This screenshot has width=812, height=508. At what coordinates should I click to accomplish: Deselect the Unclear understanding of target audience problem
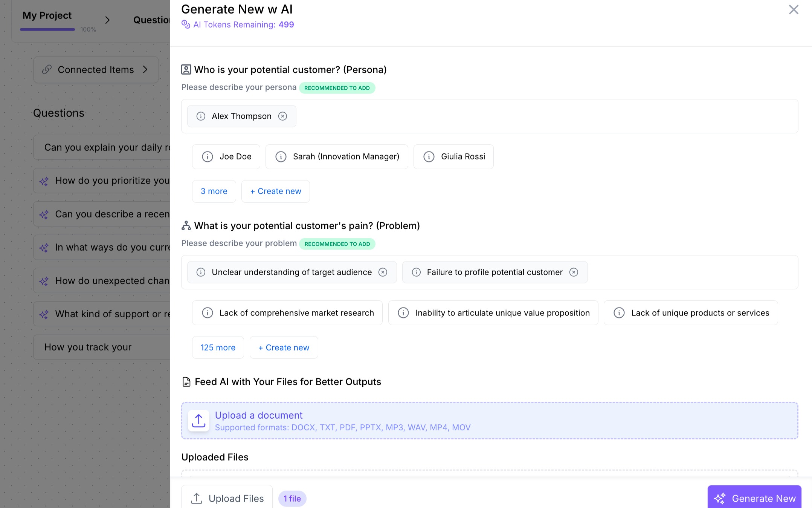[383, 272]
